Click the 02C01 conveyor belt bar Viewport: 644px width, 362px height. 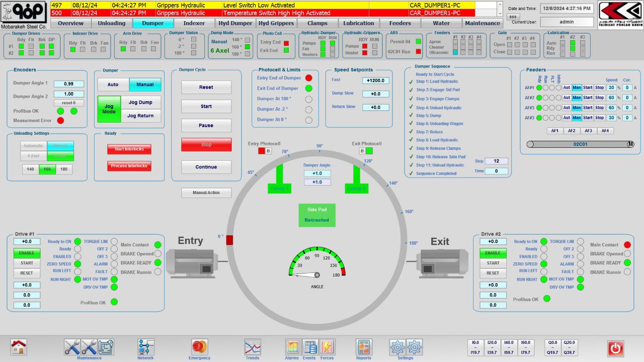point(580,144)
